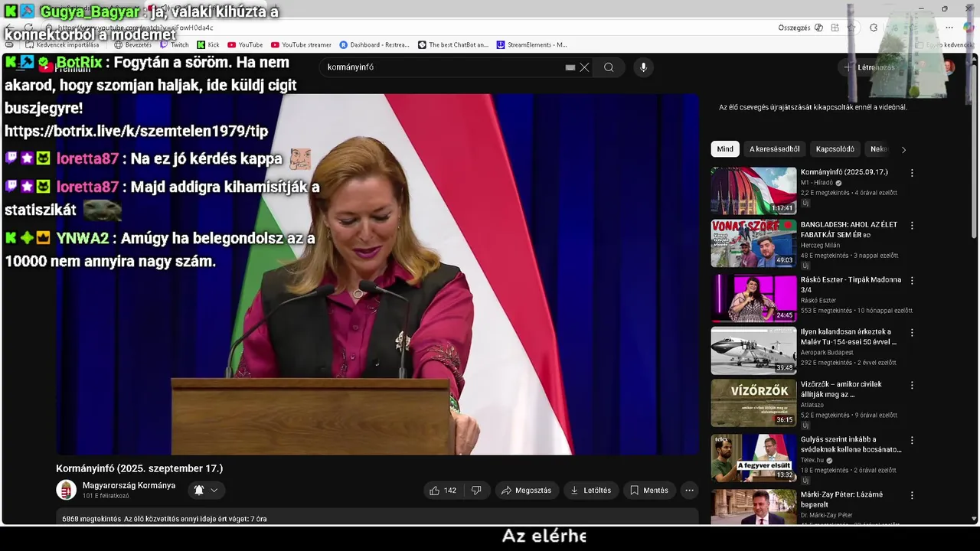Viewport: 980px width, 551px height.
Task: Click the video player area
Action: point(377,274)
